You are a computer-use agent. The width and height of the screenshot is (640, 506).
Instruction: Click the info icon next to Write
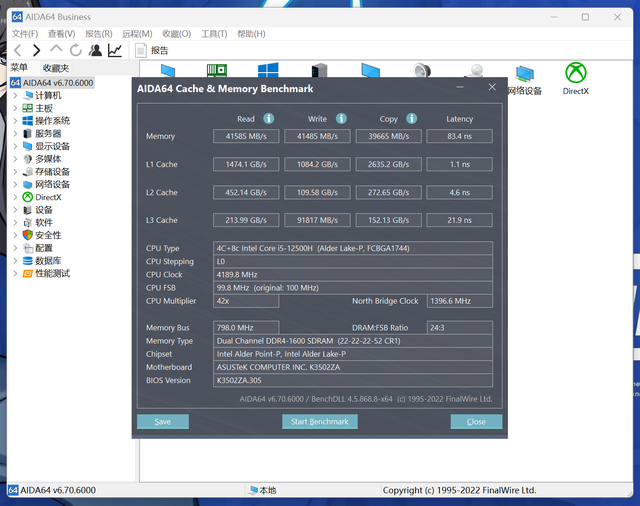point(340,118)
